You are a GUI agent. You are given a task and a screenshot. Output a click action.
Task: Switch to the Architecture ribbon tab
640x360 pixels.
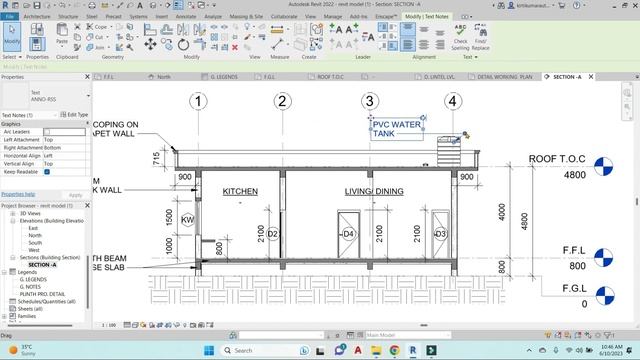point(37,16)
